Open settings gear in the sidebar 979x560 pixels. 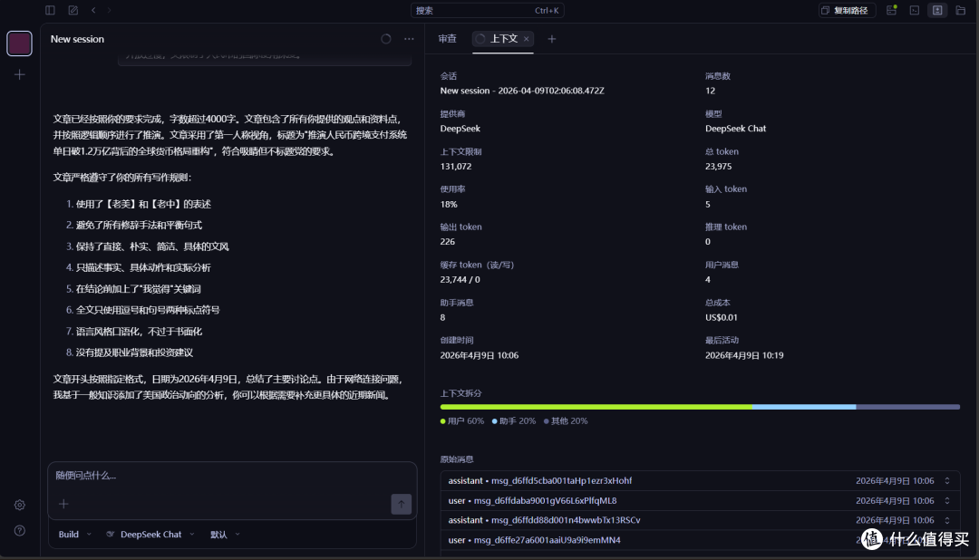coord(19,505)
